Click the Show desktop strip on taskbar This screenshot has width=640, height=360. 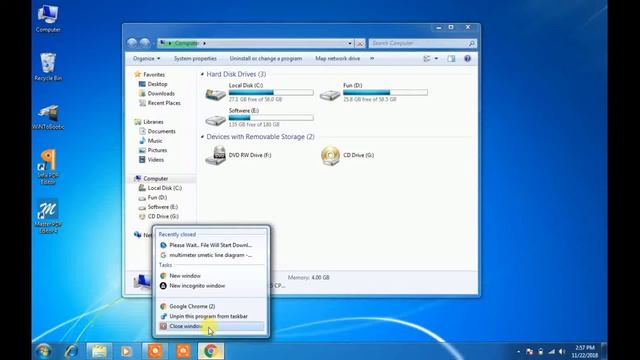point(604,351)
